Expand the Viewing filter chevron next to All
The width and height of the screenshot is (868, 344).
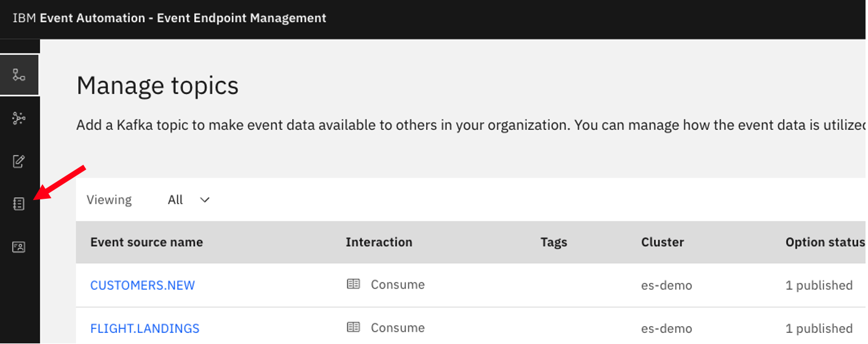(x=205, y=200)
